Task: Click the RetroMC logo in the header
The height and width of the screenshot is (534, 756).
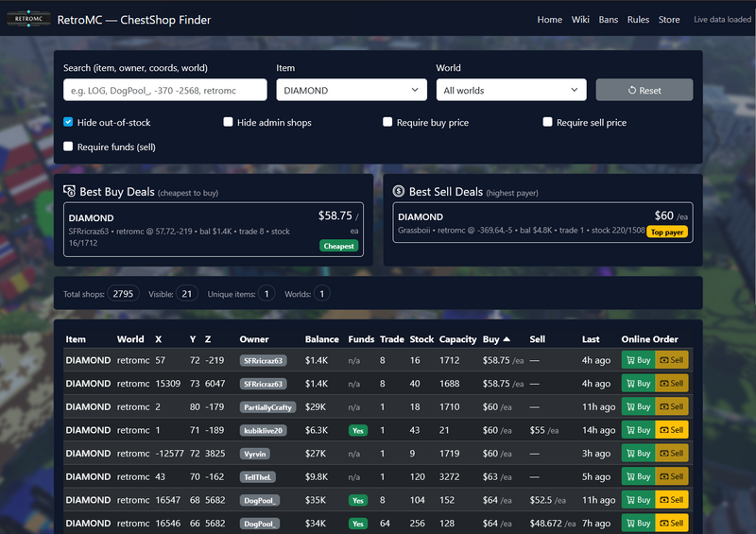Action: pos(28,19)
